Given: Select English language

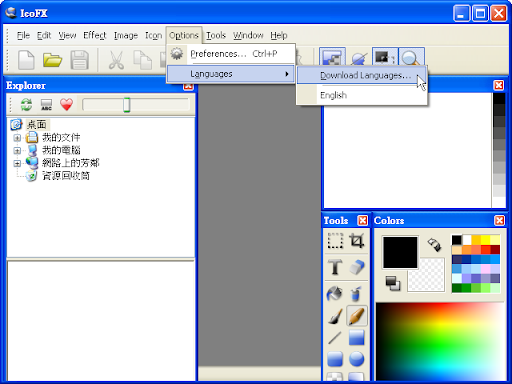Looking at the screenshot, I should (361, 95).
